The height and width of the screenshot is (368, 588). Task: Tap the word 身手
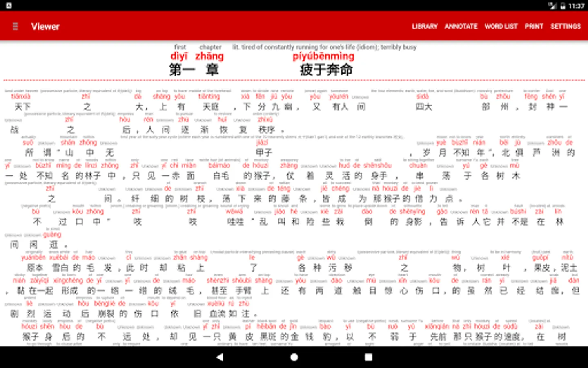pyautogui.click(x=379, y=176)
